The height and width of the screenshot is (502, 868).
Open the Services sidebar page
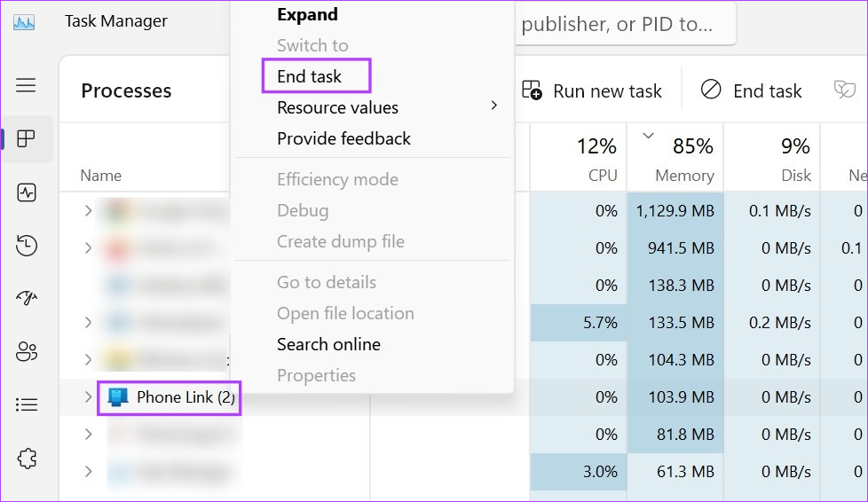coord(26,459)
